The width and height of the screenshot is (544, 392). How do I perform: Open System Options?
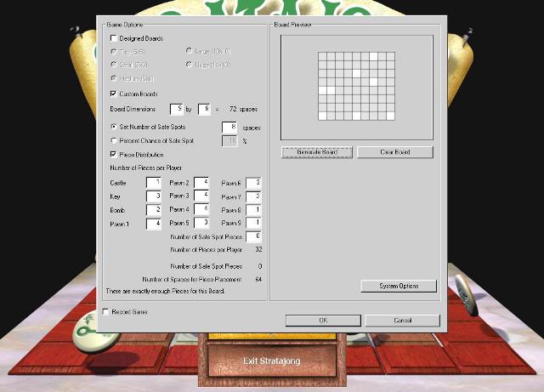(x=398, y=286)
